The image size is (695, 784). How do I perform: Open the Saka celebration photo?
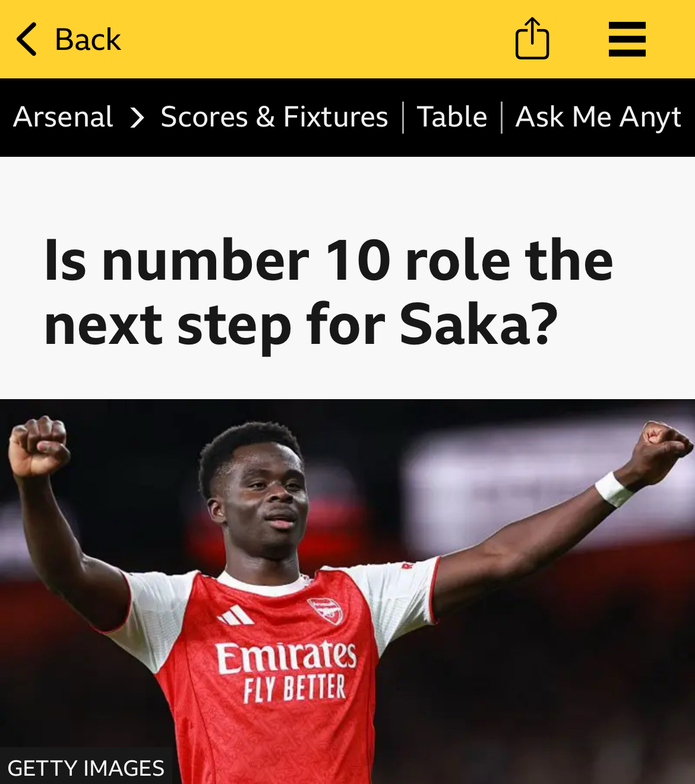[x=347, y=592]
